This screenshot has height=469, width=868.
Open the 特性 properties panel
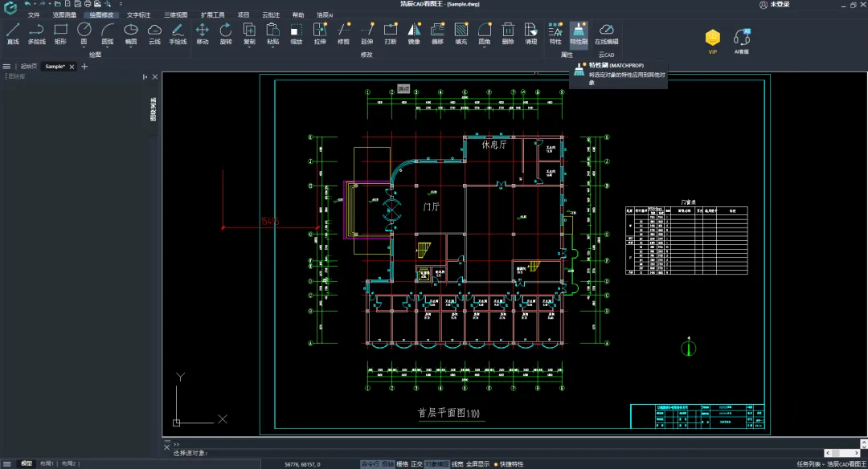pyautogui.click(x=555, y=34)
